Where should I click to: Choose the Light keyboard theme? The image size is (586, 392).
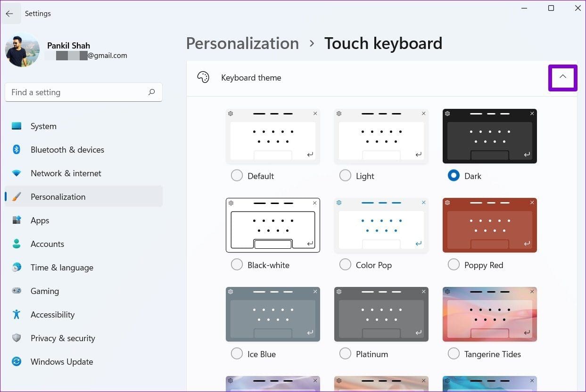[345, 175]
